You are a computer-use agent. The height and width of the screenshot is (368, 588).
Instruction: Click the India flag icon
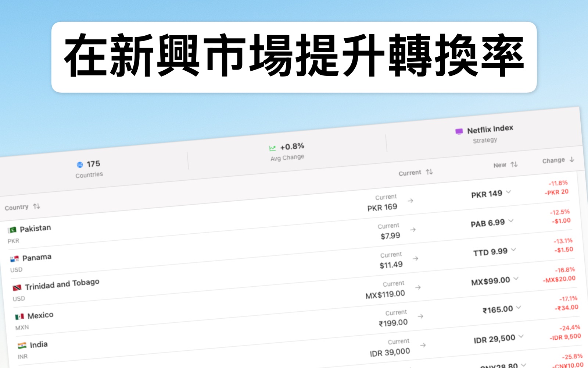pyautogui.click(x=23, y=344)
